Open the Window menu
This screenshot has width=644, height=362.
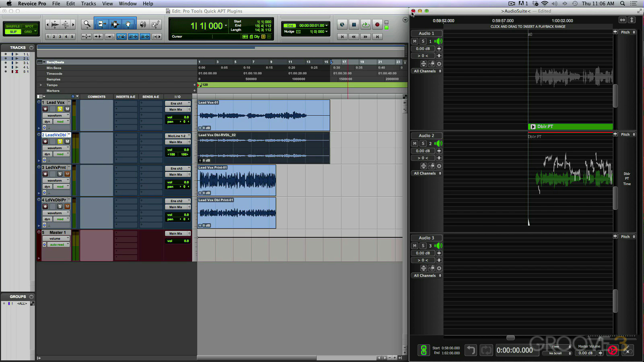tap(128, 4)
